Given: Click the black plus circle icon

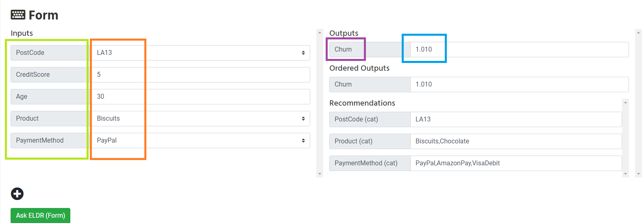Looking at the screenshot, I should 17,194.
